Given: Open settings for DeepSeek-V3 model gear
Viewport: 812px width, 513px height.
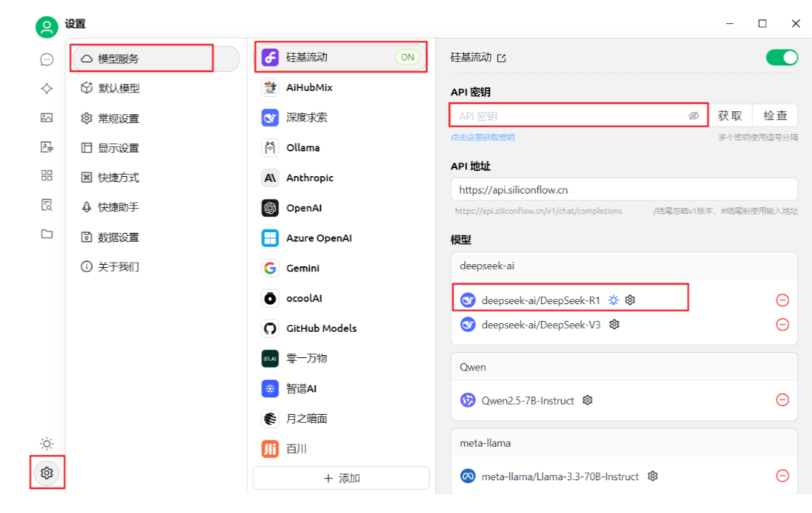Looking at the screenshot, I should pos(615,325).
